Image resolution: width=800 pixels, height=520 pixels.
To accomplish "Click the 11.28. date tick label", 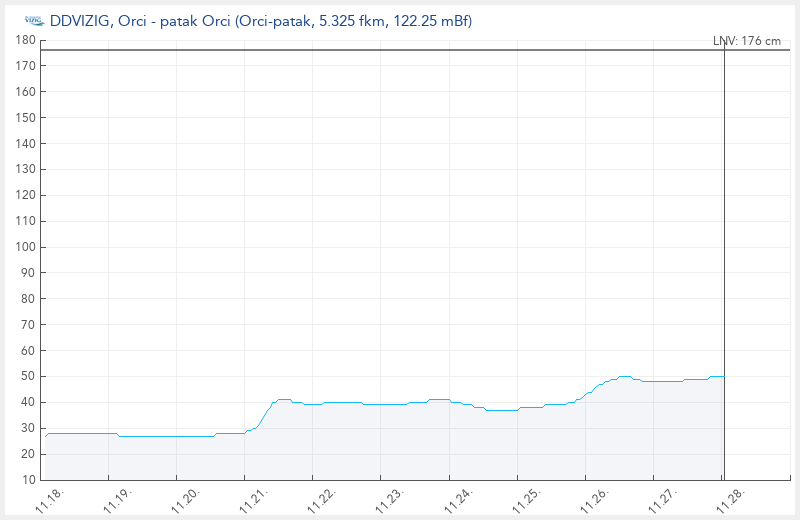I will (x=730, y=500).
